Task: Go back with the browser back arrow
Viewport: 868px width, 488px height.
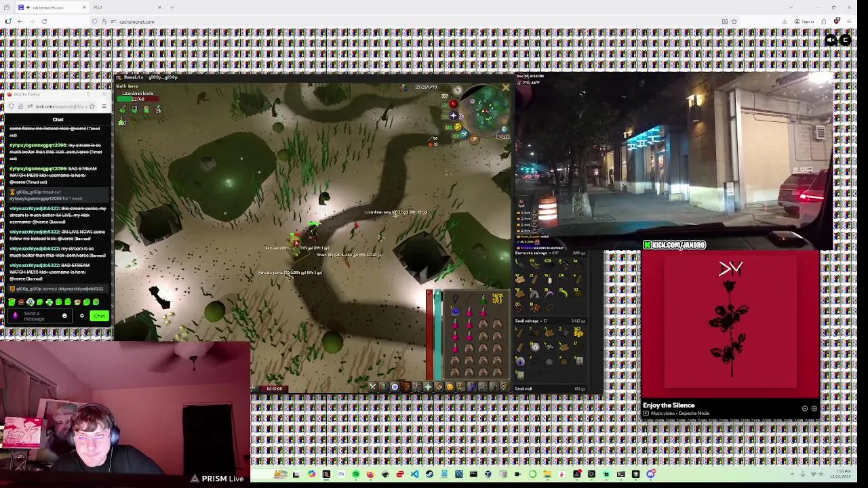Action: pyautogui.click(x=20, y=22)
